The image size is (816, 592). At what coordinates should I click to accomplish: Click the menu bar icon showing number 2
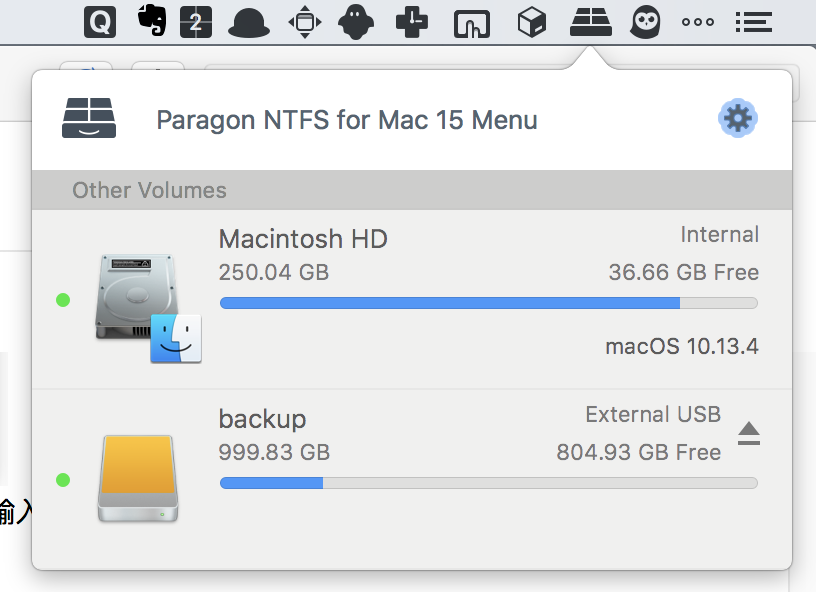click(196, 21)
